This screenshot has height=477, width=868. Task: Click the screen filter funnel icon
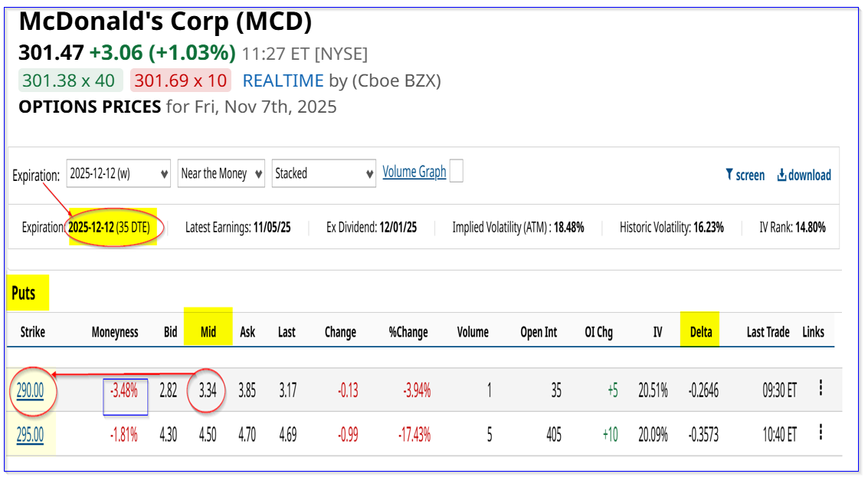[x=729, y=175]
